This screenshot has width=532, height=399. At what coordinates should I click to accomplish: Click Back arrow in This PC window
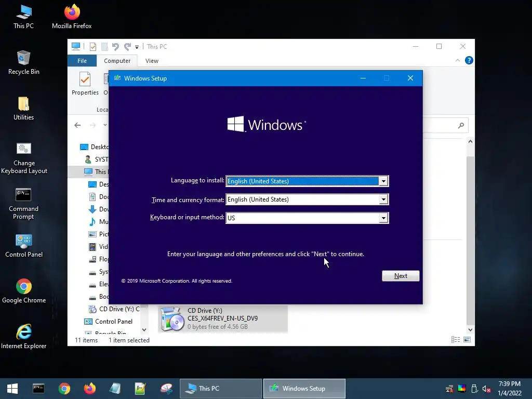pyautogui.click(x=77, y=125)
